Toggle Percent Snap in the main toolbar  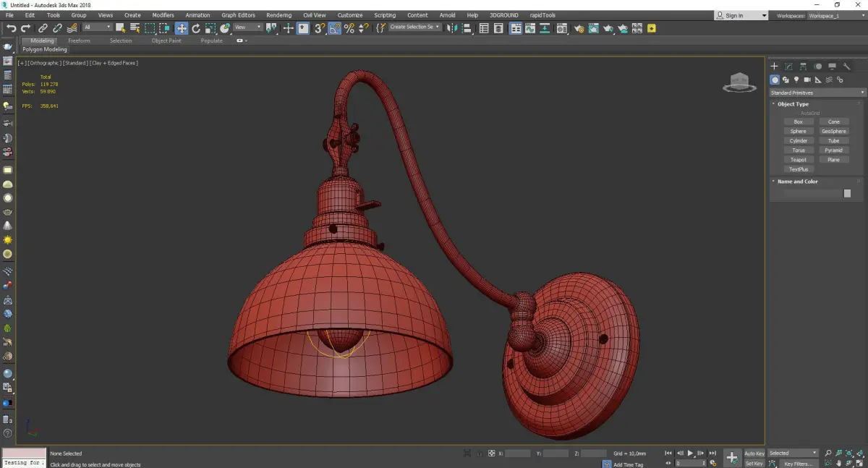coord(349,28)
